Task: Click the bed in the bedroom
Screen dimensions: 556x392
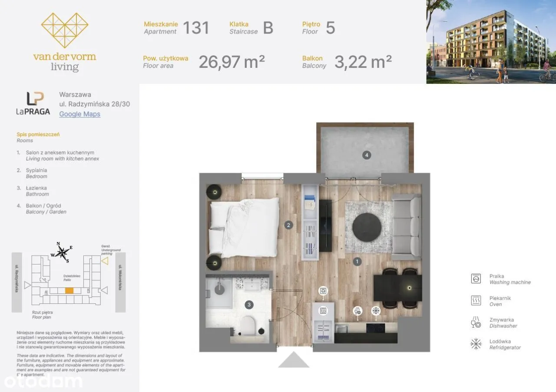Action: point(244,227)
